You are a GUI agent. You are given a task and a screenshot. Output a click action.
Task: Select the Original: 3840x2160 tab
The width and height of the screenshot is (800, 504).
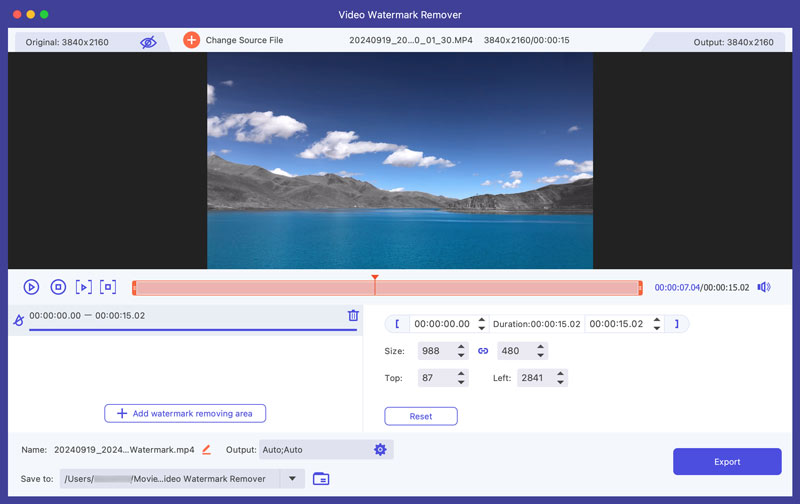point(72,42)
